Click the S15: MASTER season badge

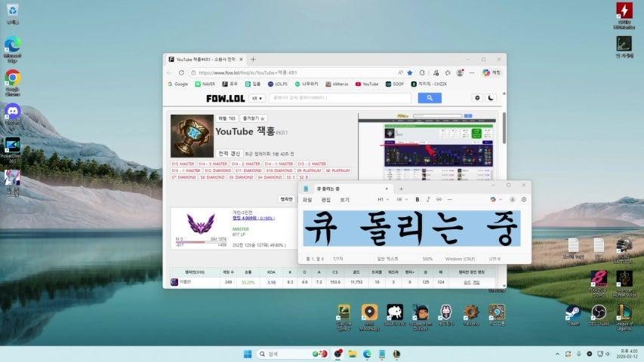coord(183,164)
